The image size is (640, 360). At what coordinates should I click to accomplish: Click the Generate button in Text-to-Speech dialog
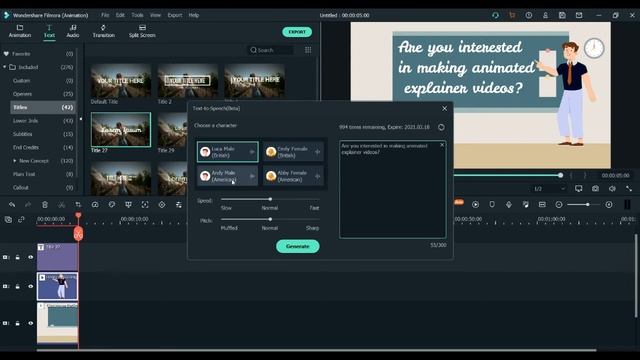click(298, 246)
